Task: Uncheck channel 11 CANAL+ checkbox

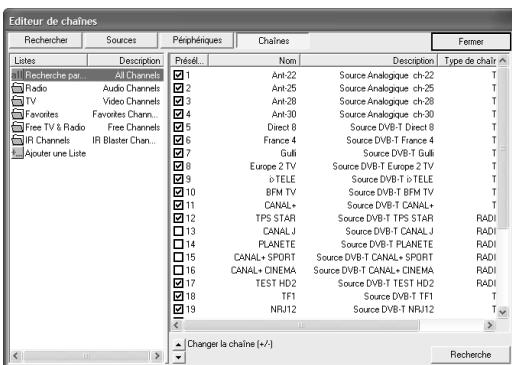Action: pos(179,205)
